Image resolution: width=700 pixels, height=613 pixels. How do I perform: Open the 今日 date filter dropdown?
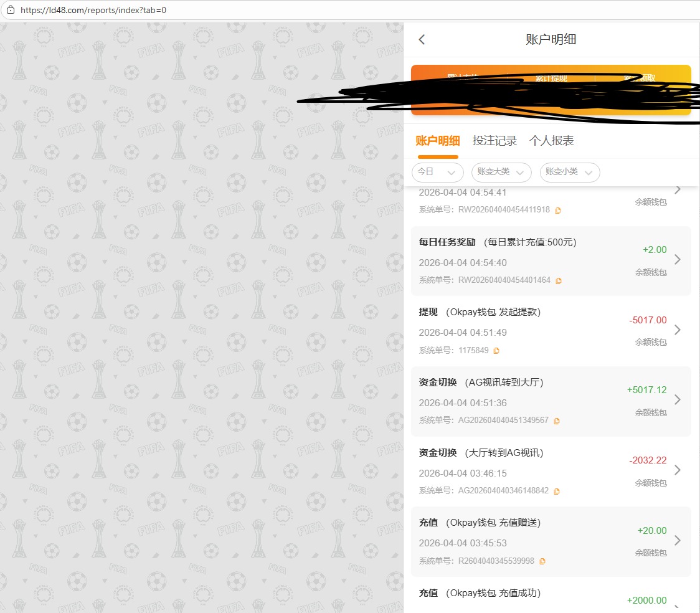[x=437, y=172]
